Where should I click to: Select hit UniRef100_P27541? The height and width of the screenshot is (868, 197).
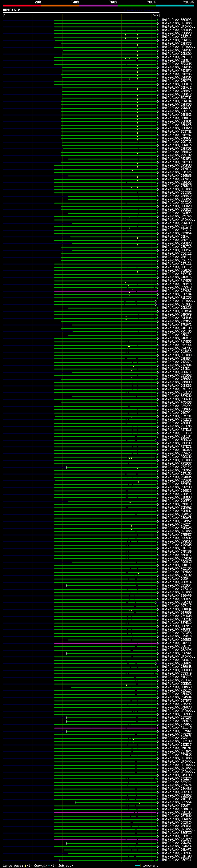[x=177, y=731]
